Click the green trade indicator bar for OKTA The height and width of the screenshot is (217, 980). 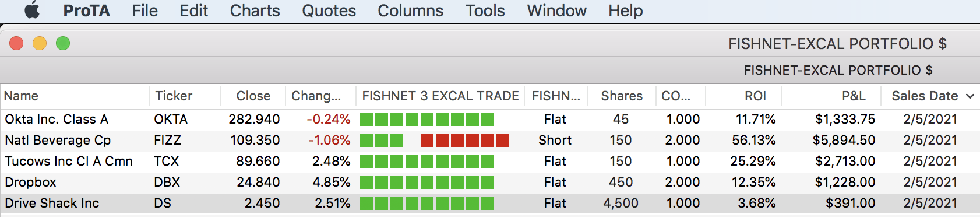[x=427, y=120]
